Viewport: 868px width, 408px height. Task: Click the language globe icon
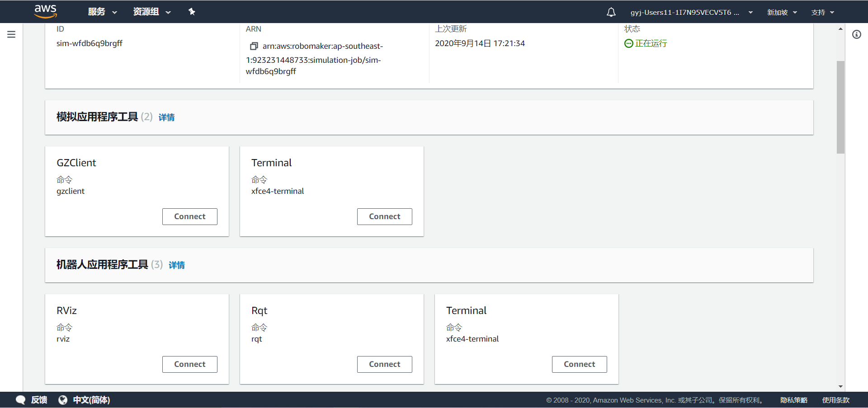pos(63,400)
